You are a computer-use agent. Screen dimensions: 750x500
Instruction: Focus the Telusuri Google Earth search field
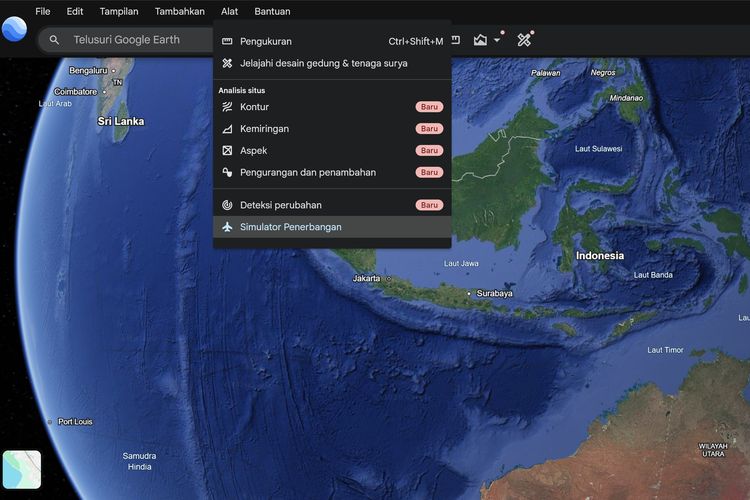126,40
